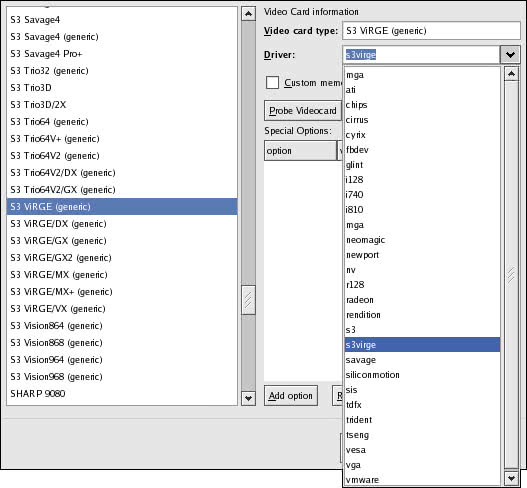Choose 'i810' driver from list
The width and height of the screenshot is (527, 488).
[x=422, y=210]
